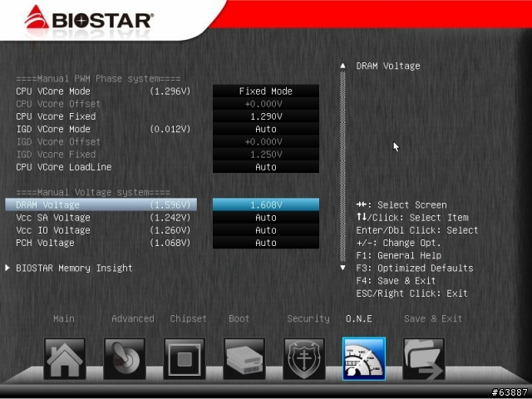Open CPU VCore Mode Fixed Mode dropdown

[x=266, y=91]
